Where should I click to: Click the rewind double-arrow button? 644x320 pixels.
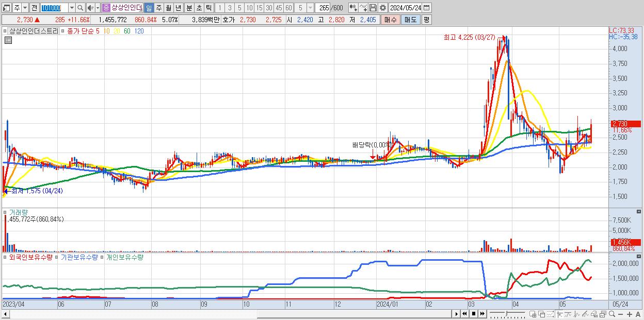pos(464,314)
